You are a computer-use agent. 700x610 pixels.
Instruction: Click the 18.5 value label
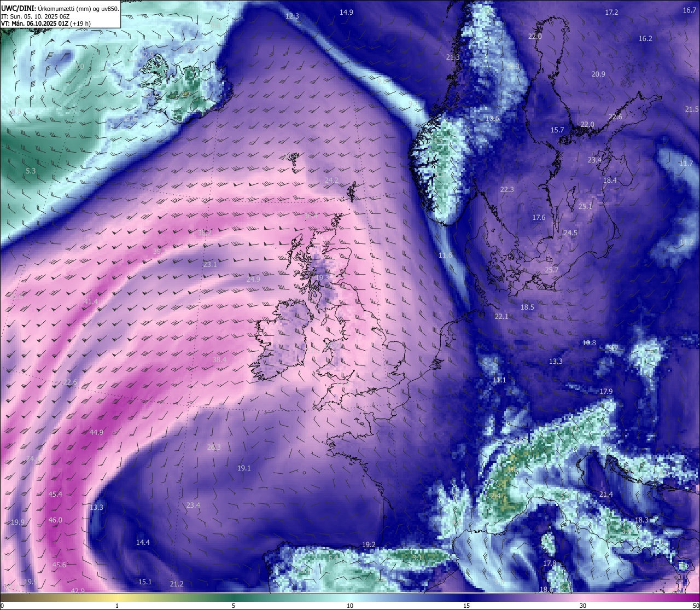527,307
